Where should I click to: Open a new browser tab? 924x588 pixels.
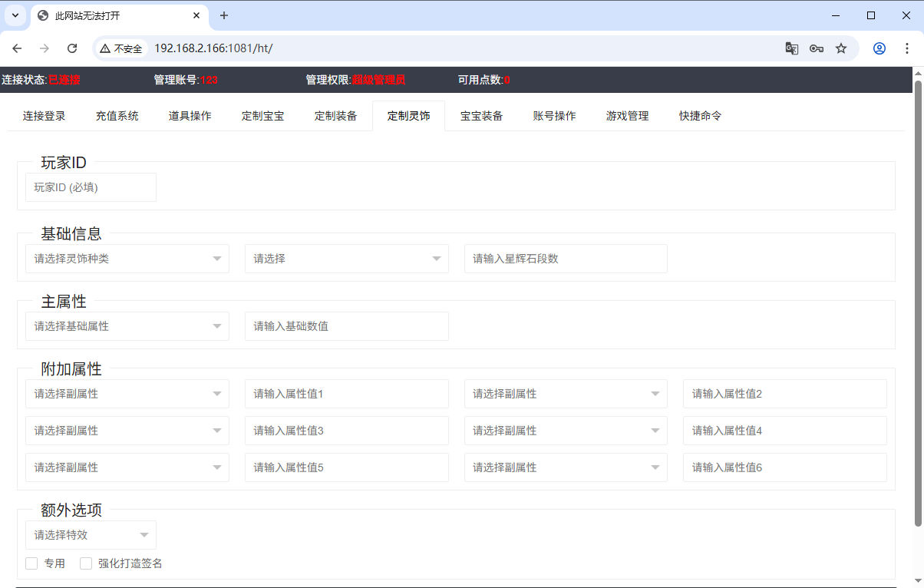coord(224,15)
